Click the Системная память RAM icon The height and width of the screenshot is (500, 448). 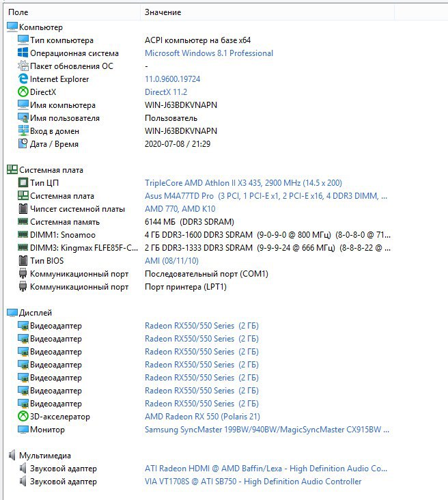click(x=23, y=221)
